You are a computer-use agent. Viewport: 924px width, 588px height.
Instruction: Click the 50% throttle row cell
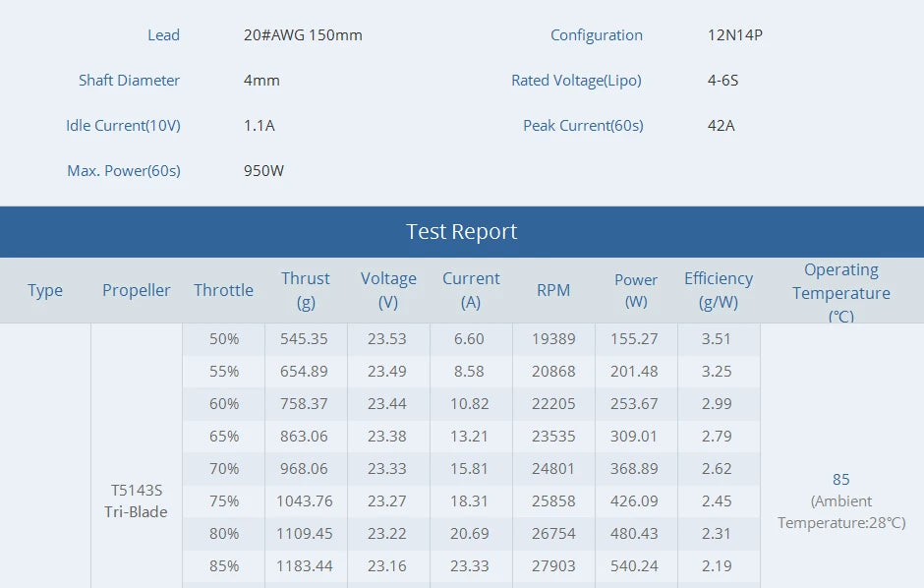pyautogui.click(x=224, y=339)
